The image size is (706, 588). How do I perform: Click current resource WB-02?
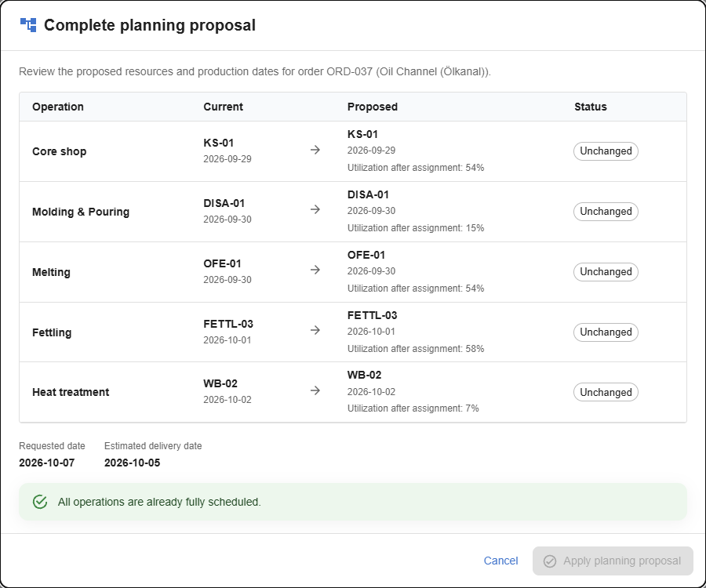(220, 383)
